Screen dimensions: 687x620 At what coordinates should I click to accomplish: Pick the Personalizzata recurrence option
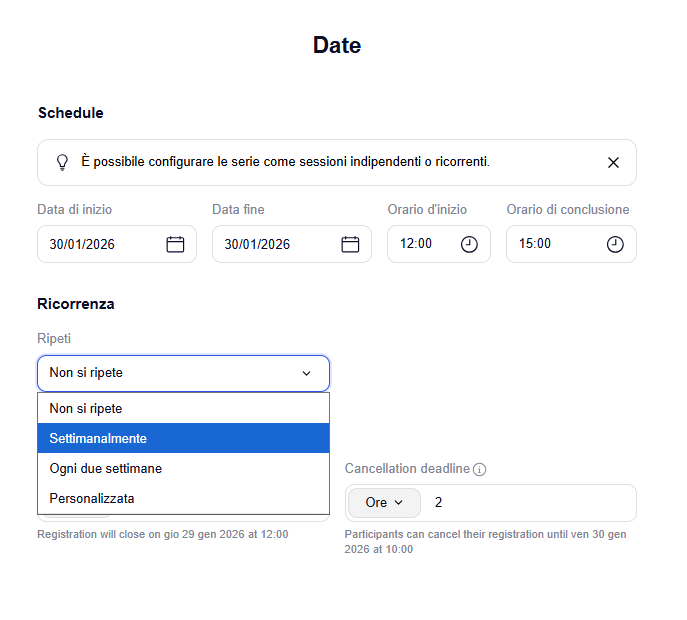[x=183, y=498]
